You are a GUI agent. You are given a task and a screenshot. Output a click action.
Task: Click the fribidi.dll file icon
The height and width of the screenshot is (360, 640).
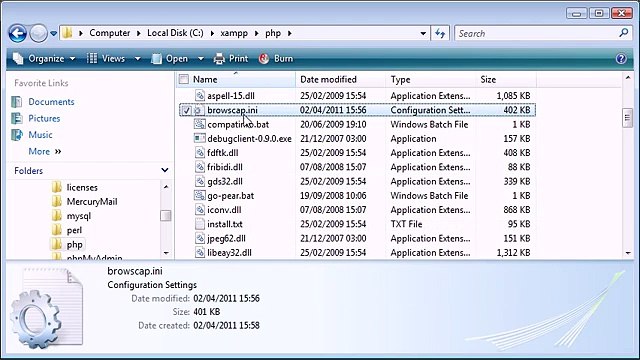(200, 167)
